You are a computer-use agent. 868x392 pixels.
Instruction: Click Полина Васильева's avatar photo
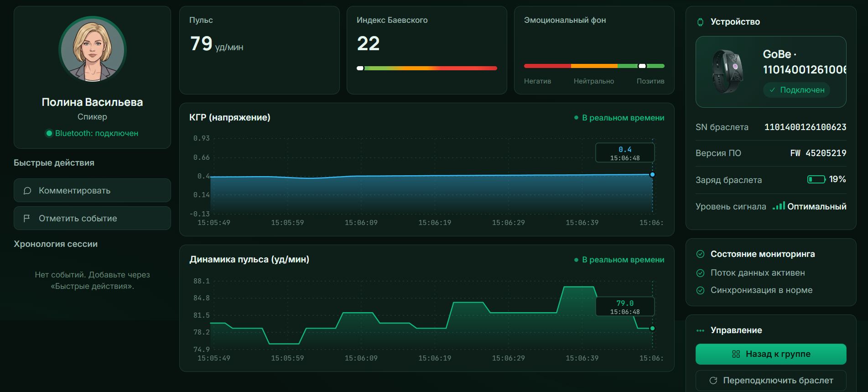93,50
